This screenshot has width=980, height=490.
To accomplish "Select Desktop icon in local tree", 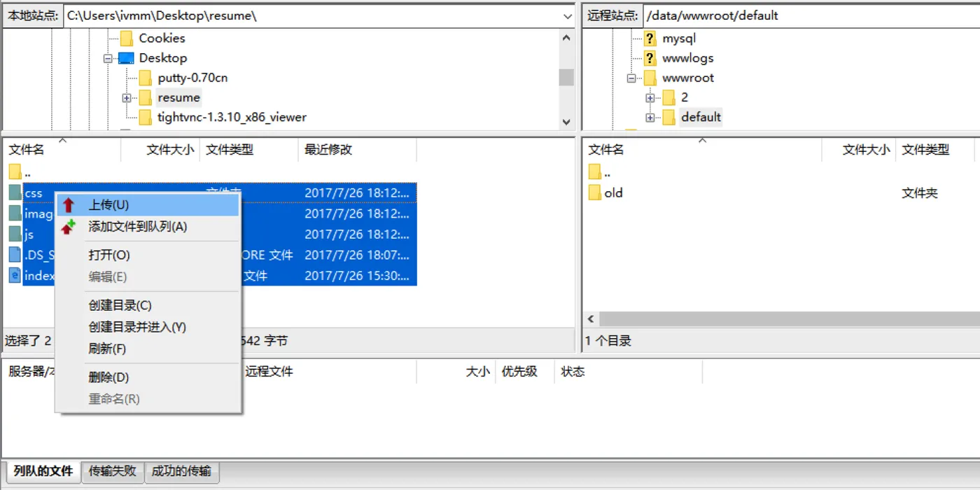I will [125, 58].
